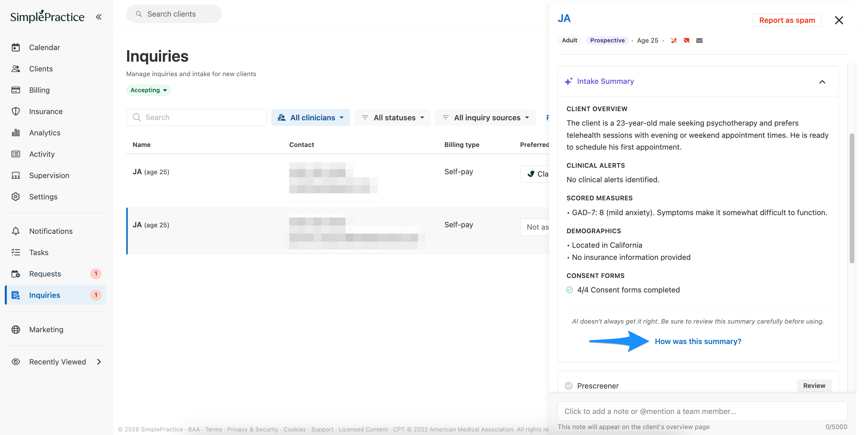Screen dimensions: 868x435
Task: Click the Prescreener Review button
Action: (814, 386)
